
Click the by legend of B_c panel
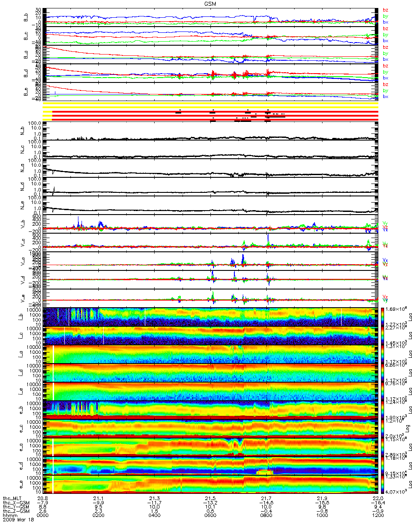tap(385, 35)
